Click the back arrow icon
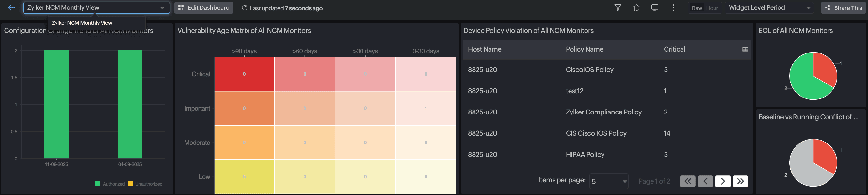Screen dimensions: 868x195 (11, 8)
